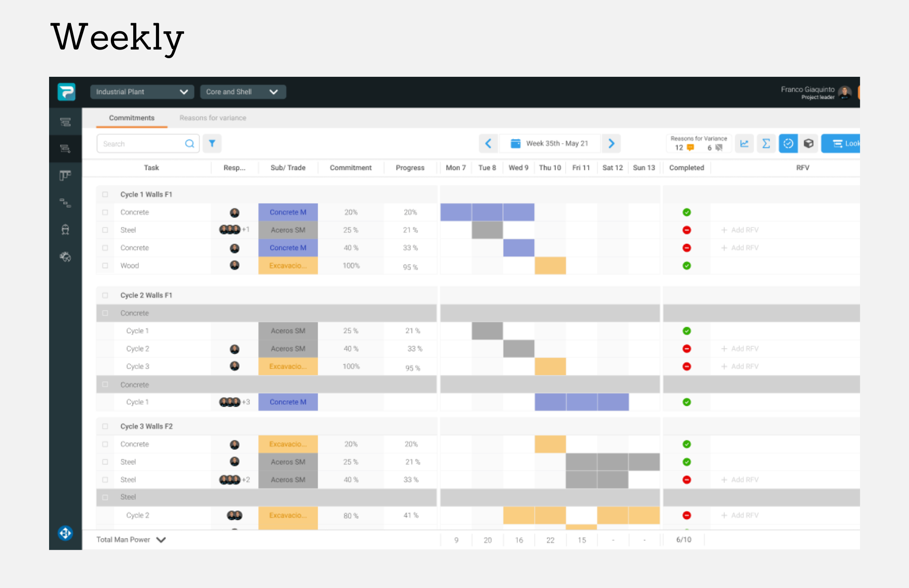Image resolution: width=909 pixels, height=588 pixels.
Task: Check the Steel task checkbox in Cycle 1
Action: coord(105,230)
